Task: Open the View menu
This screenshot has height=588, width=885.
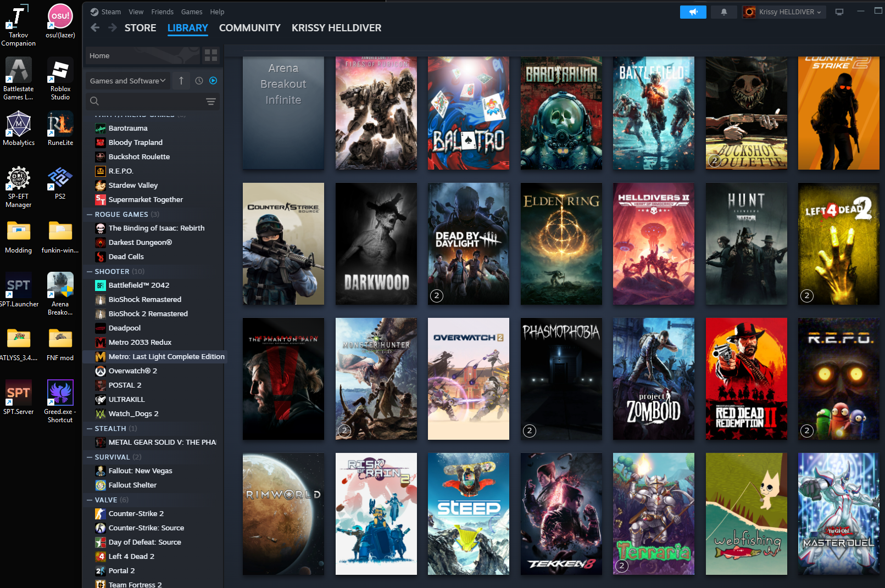Action: pyautogui.click(x=136, y=12)
